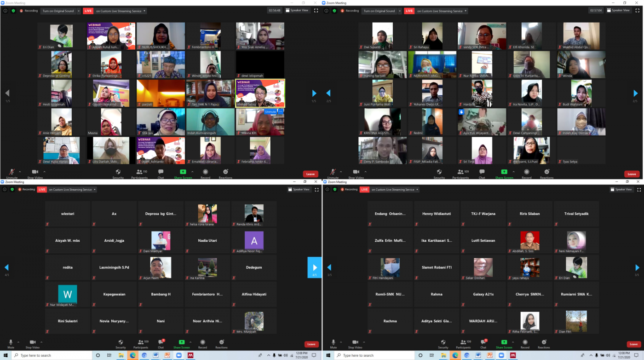Viewport: 644px width, 360px height.
Task: Open Security in the 2/5 page window
Action: click(x=439, y=174)
